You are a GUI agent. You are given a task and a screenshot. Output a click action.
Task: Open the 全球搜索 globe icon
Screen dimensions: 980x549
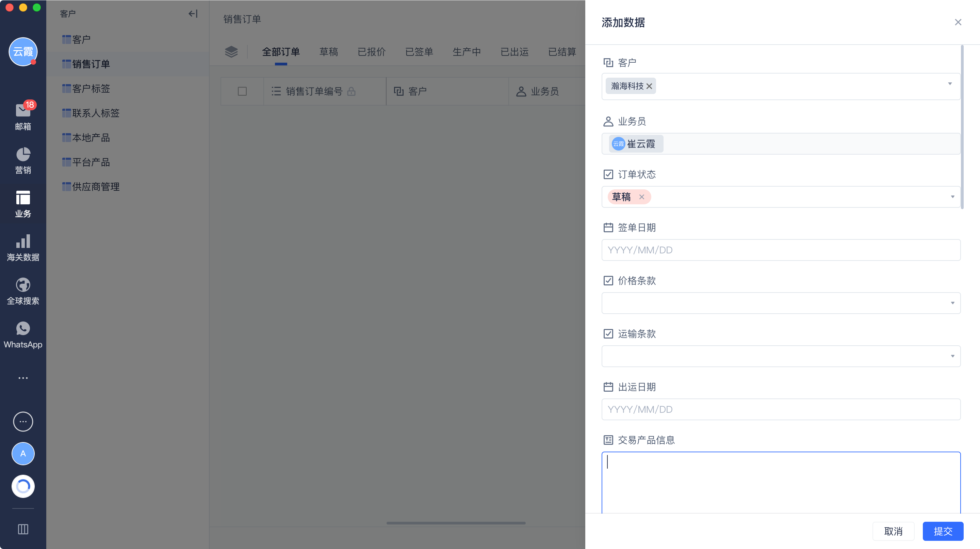23,285
